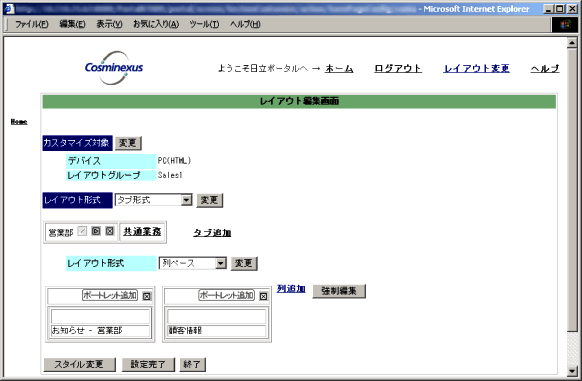Click the vertical scrollbar thumb
This screenshot has height=381, width=582.
(572, 189)
